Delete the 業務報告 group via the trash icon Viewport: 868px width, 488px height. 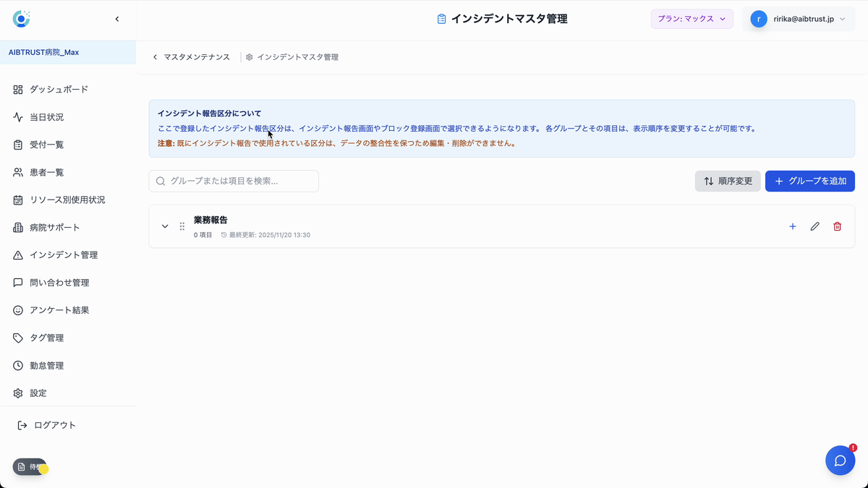(x=837, y=226)
